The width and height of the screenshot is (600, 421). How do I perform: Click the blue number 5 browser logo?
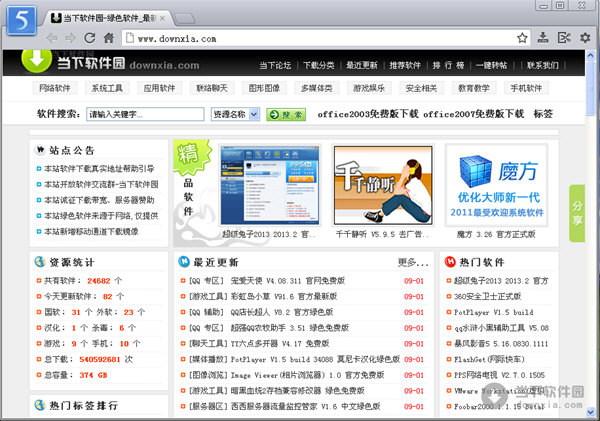(x=22, y=21)
